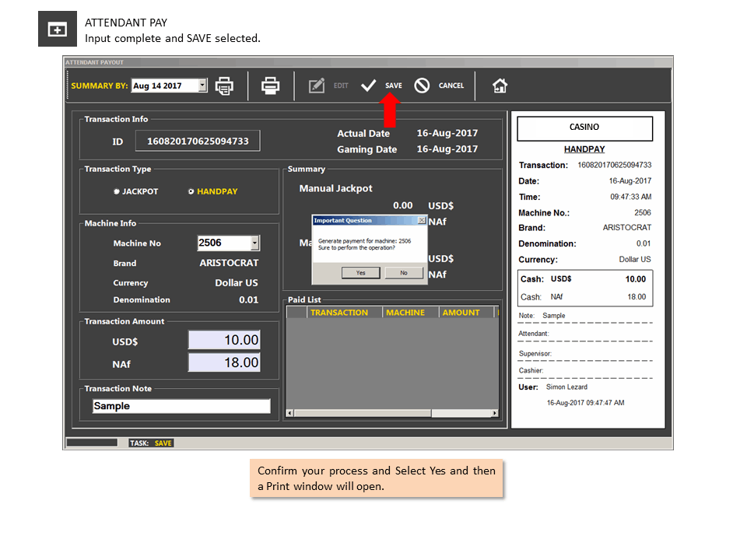The image size is (747, 560).
Task: Click the CANCEL circle-slash icon
Action: click(422, 86)
